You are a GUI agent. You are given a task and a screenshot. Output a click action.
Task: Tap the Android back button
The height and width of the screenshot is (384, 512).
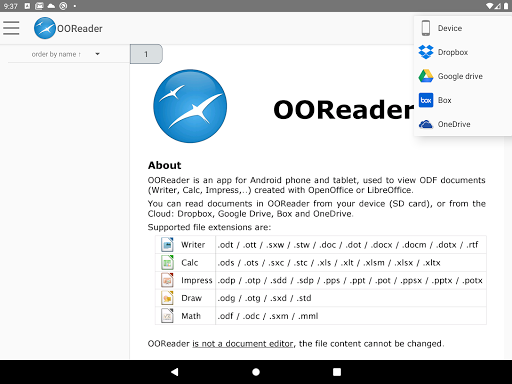[174, 372]
